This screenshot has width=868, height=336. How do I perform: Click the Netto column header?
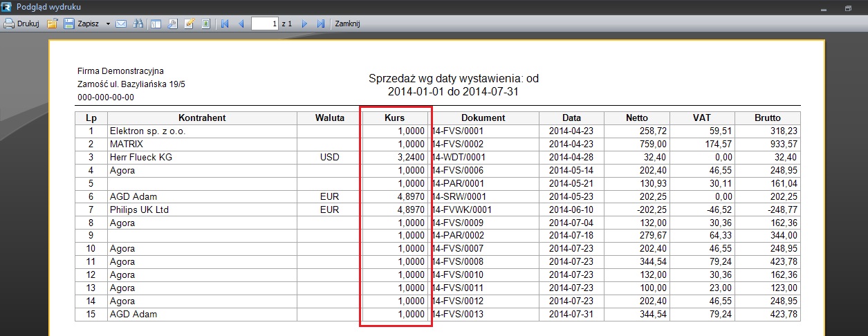[637, 118]
